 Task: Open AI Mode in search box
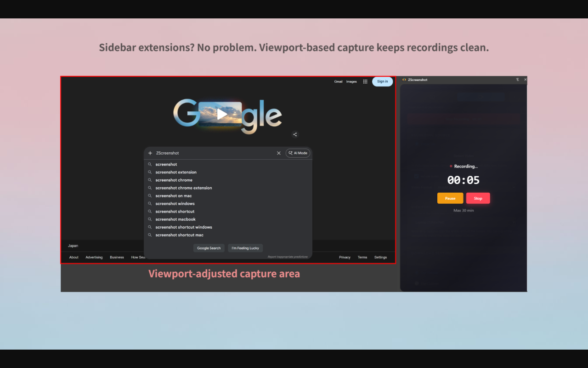click(x=298, y=153)
